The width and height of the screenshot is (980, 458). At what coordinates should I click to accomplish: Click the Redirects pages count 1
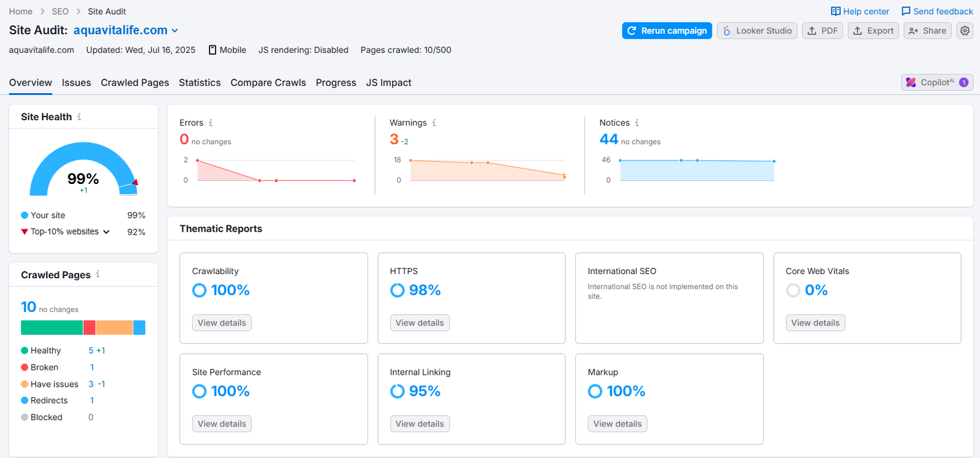92,400
